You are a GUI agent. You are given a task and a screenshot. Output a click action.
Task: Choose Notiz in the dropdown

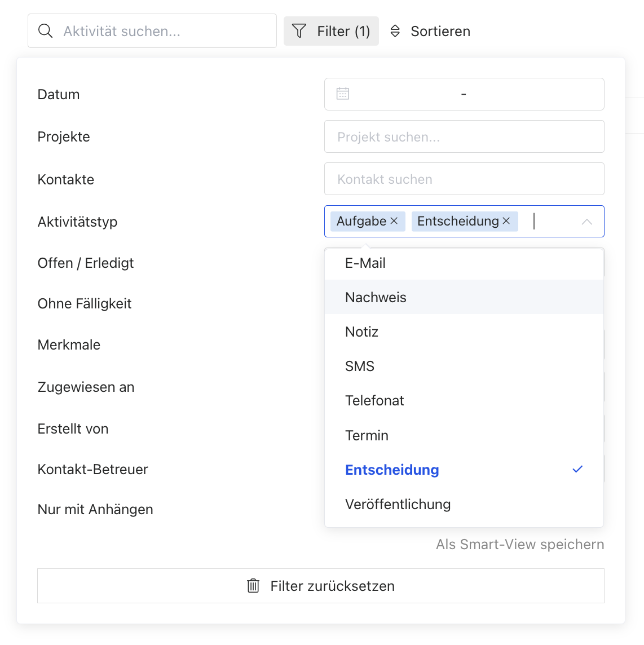point(464,332)
